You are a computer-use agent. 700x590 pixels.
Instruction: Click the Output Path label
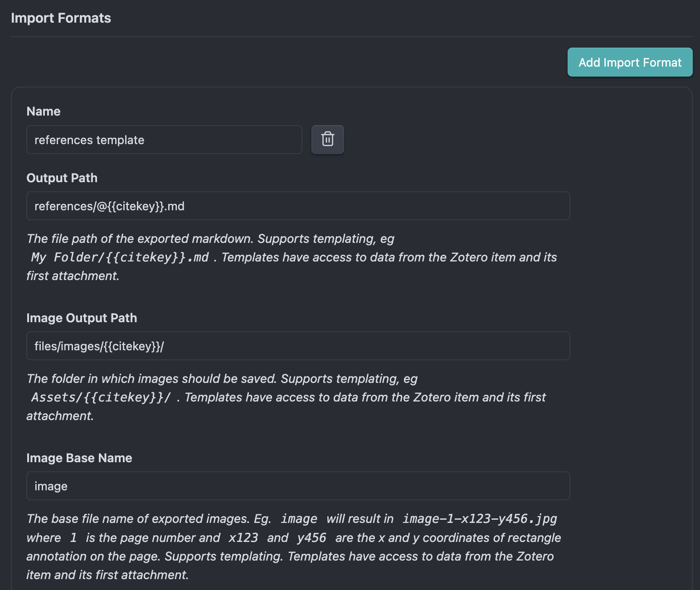pyautogui.click(x=62, y=178)
